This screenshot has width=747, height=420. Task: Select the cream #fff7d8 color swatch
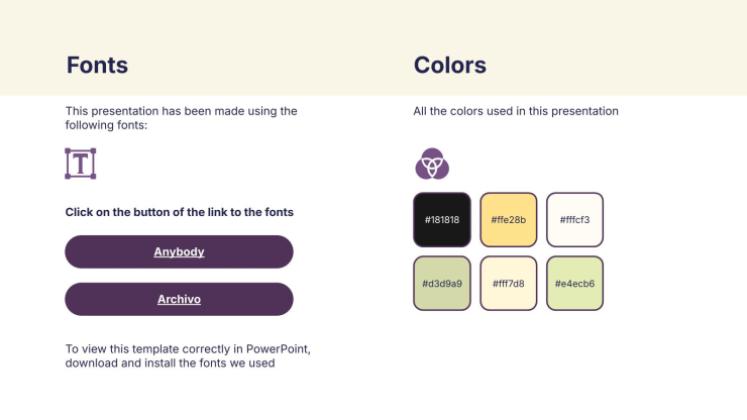508,283
